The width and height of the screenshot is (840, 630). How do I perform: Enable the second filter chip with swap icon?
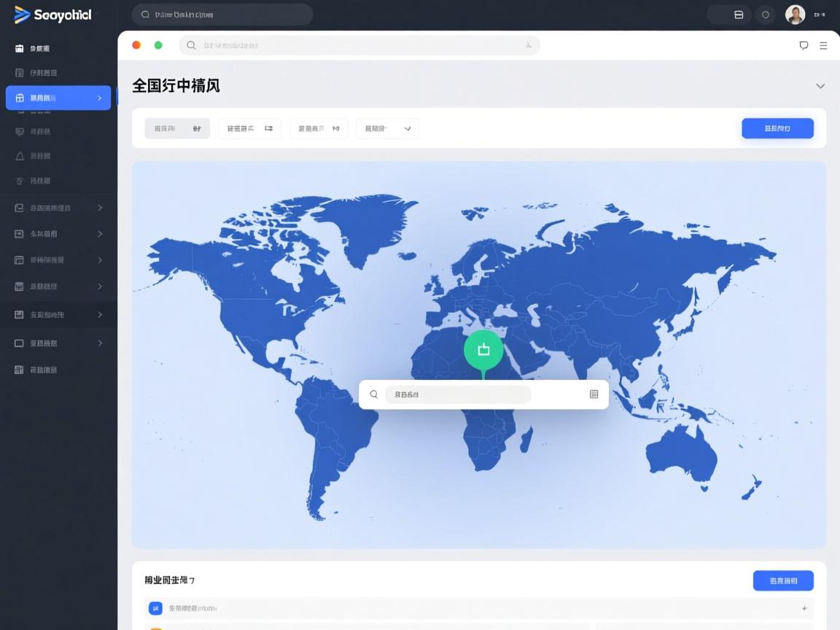tap(249, 128)
